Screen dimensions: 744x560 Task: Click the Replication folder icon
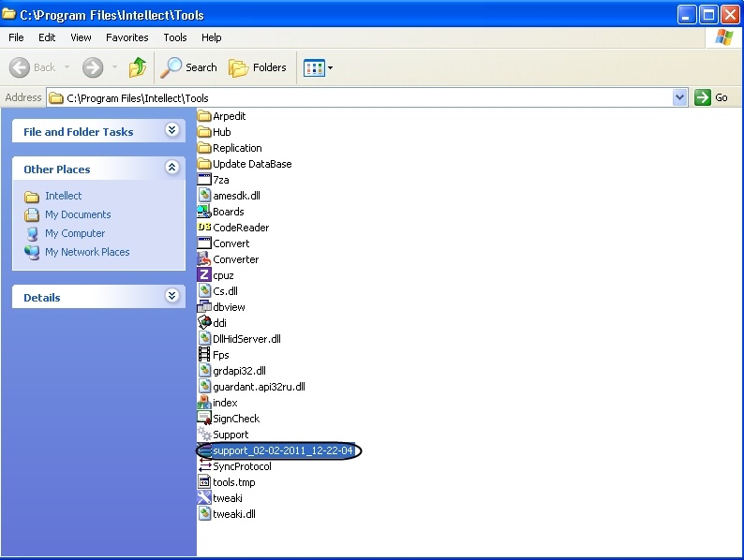pyautogui.click(x=204, y=148)
